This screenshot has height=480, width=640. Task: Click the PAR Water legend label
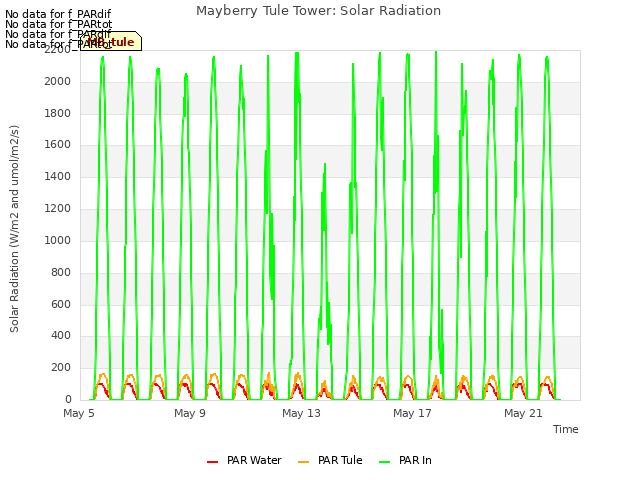tap(254, 460)
